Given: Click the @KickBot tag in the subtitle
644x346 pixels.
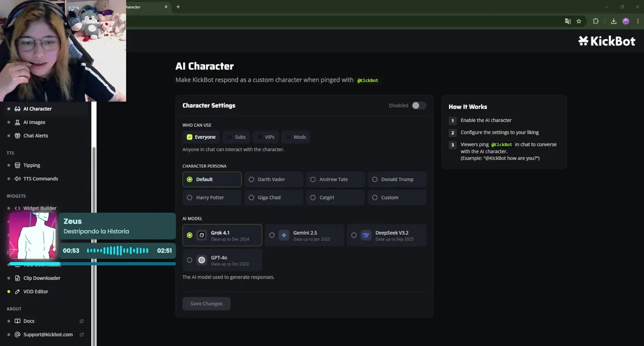Looking at the screenshot, I should [368, 80].
